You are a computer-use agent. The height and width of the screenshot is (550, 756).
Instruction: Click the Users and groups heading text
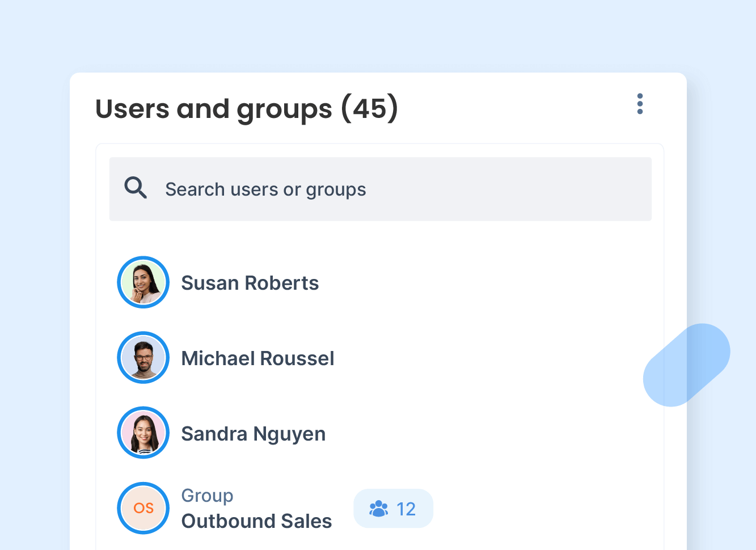tap(213, 108)
